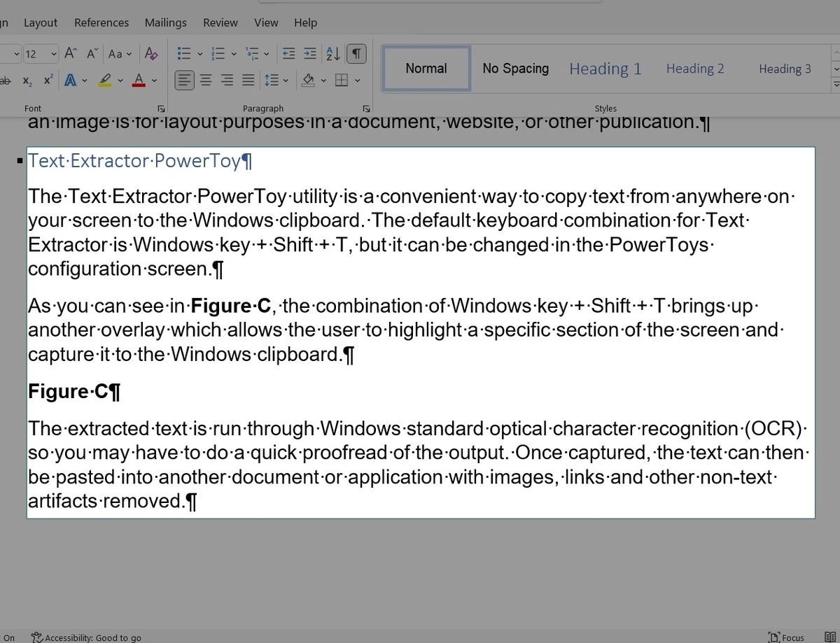Click the Subscript icon
Image resolution: width=840 pixels, height=643 pixels.
point(26,80)
